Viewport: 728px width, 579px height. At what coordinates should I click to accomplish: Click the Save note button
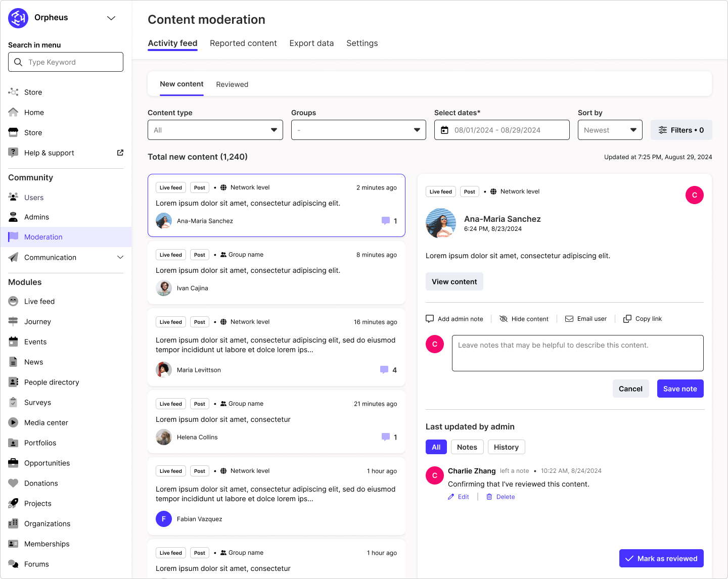680,389
